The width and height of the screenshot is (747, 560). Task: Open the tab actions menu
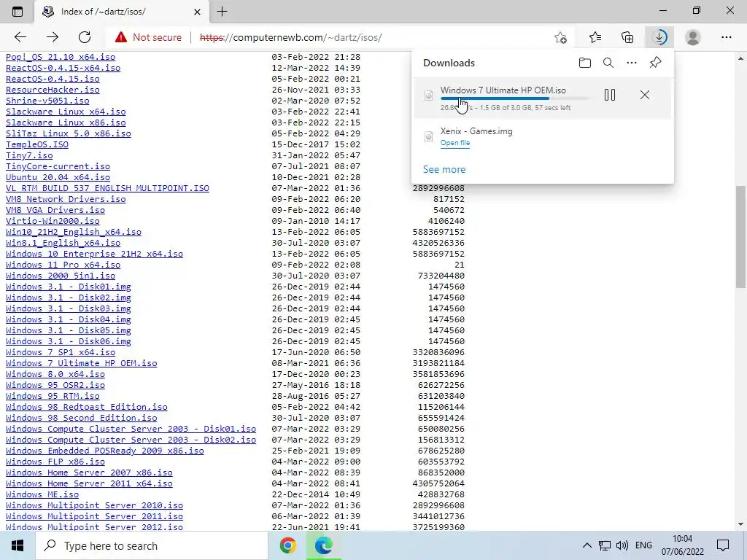(x=18, y=12)
